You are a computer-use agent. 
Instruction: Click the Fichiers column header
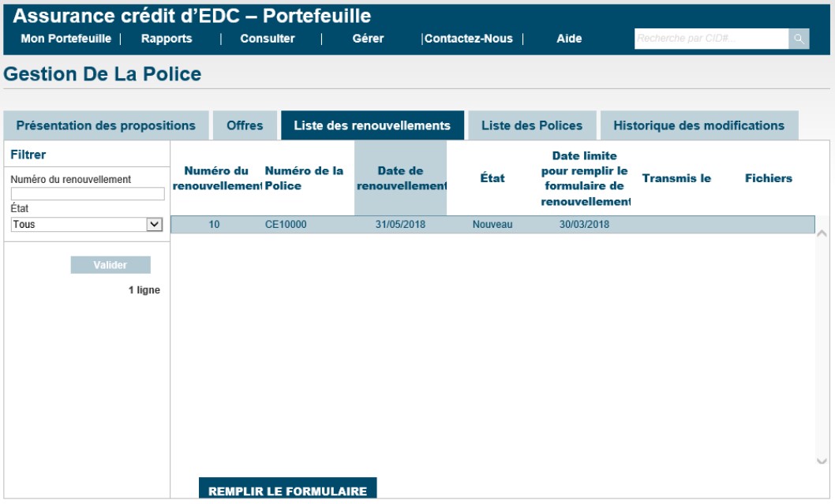point(769,178)
